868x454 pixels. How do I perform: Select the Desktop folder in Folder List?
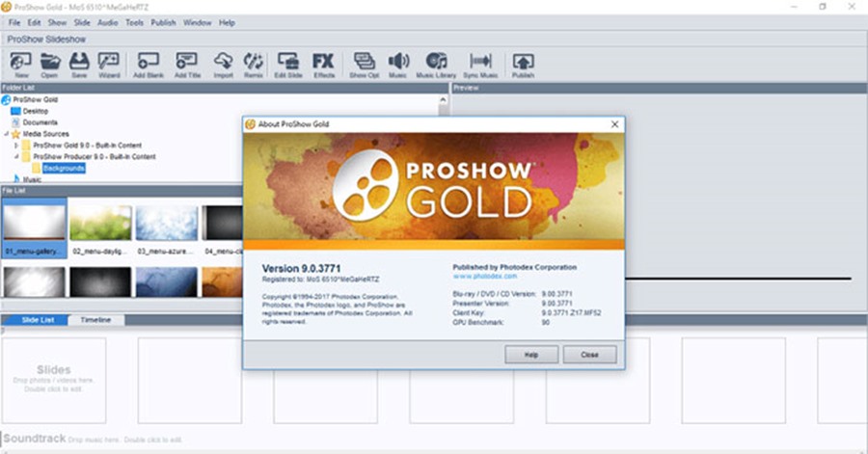36,111
